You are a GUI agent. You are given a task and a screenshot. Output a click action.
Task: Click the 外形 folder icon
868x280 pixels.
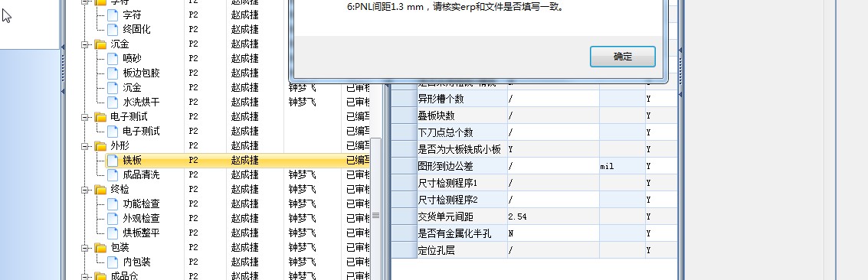tap(100, 146)
